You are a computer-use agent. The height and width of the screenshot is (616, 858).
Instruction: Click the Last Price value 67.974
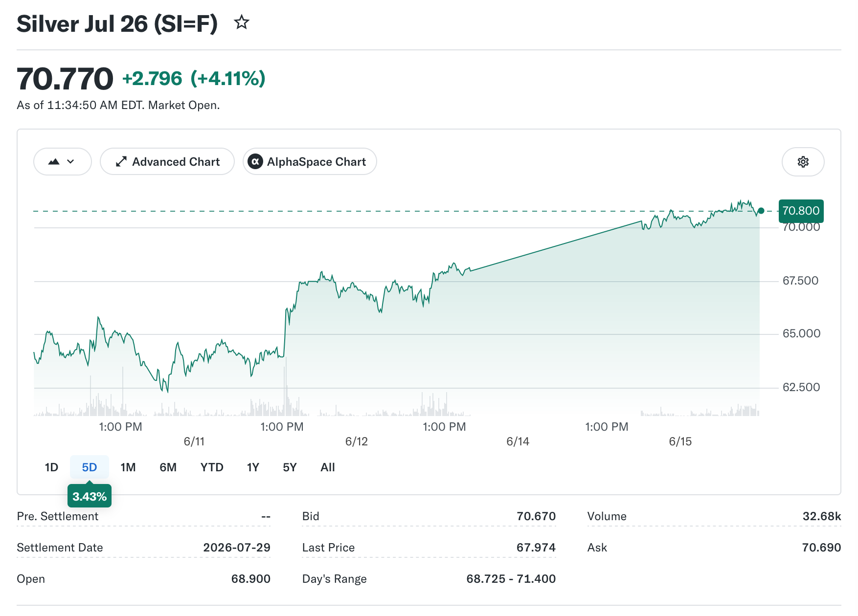[x=536, y=548]
